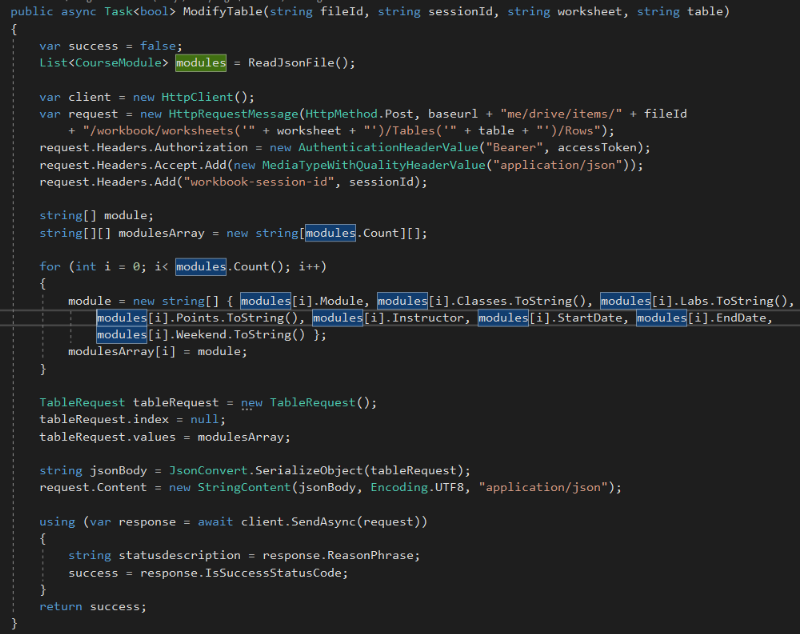Click the StartDate property
Viewport: 800px width, 634px height.
coord(590,318)
